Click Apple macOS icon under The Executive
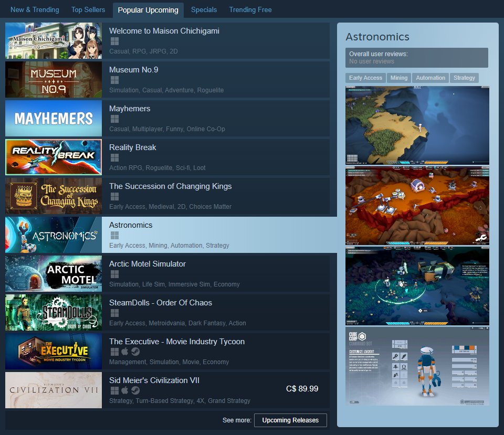Screen dimensions: 504x435 (125, 352)
